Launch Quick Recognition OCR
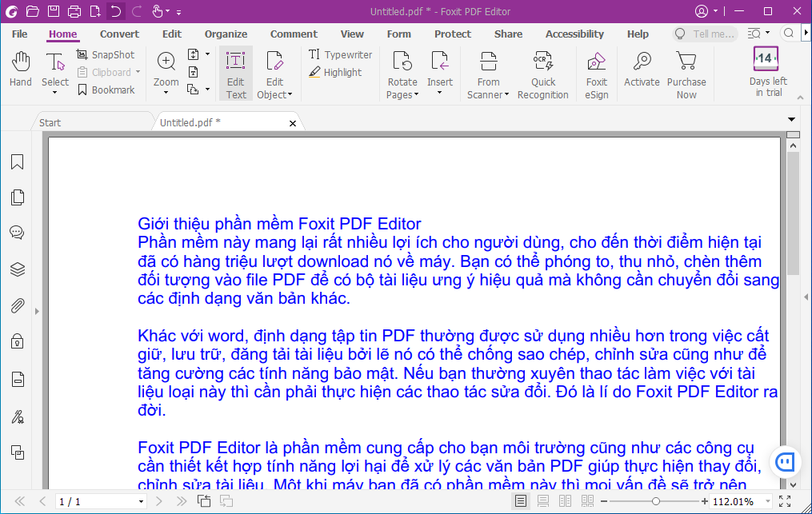The height and width of the screenshot is (514, 812). [542, 74]
